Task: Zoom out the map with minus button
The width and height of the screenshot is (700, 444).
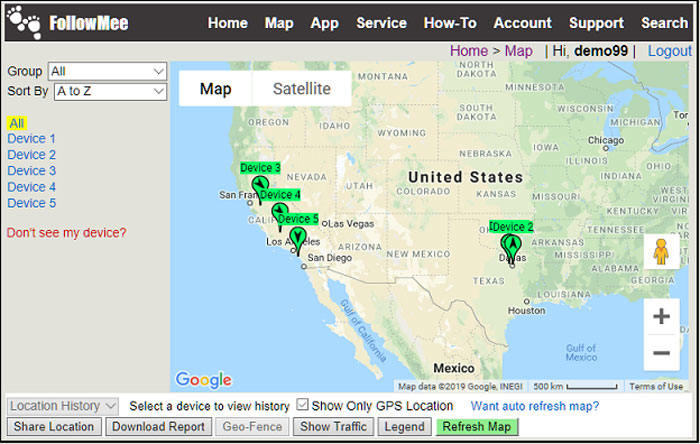Action: (661, 353)
